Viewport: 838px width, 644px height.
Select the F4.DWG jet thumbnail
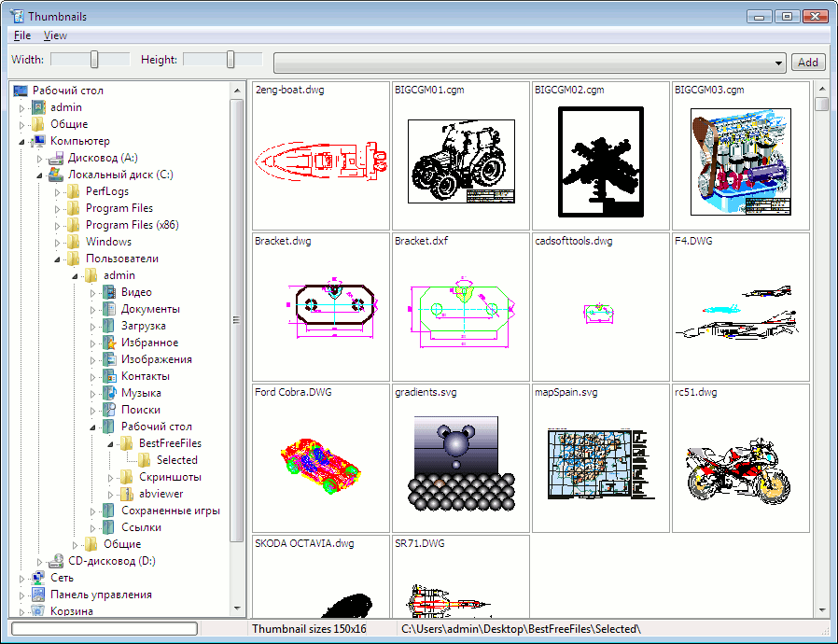[741, 307]
